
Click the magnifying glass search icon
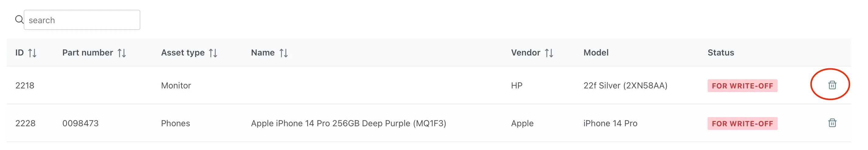click(x=19, y=20)
